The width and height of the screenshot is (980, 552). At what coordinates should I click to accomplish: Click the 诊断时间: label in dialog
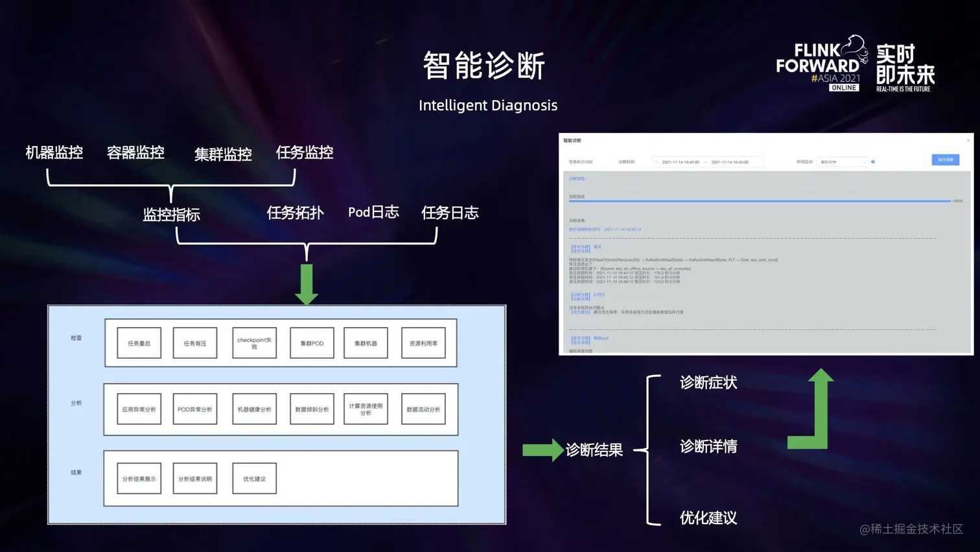pos(627,162)
